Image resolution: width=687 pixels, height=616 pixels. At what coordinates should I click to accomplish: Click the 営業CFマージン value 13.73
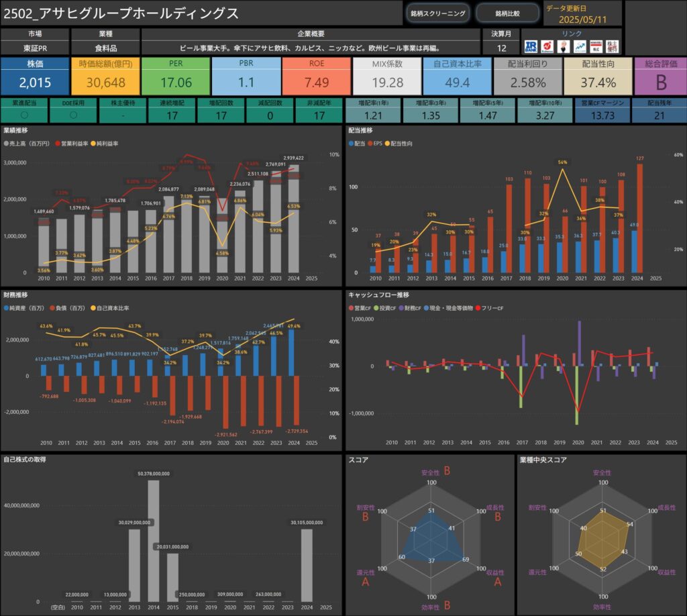(x=602, y=115)
